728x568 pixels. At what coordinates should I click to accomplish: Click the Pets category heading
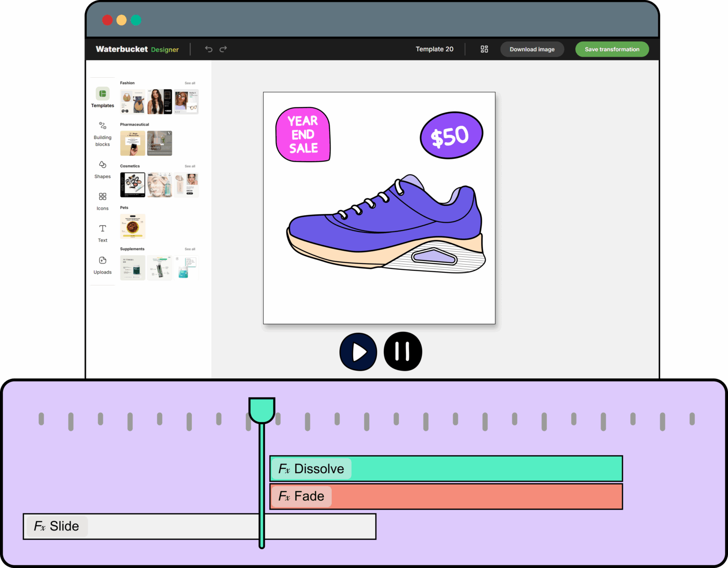[124, 208]
